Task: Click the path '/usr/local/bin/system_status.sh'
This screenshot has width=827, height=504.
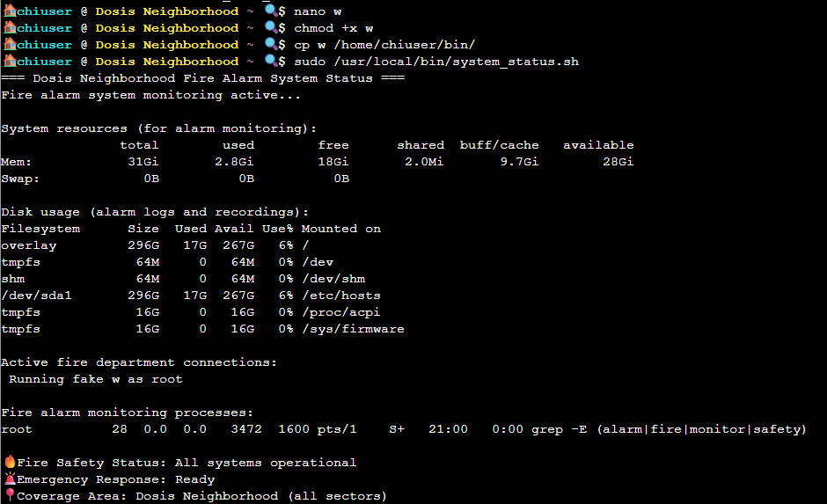Action: 457,62
